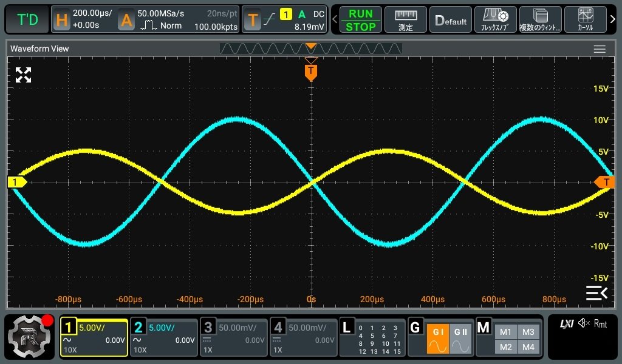This screenshot has height=364, width=622.
Task: Toggle the RUN STOP button
Action: [x=361, y=20]
